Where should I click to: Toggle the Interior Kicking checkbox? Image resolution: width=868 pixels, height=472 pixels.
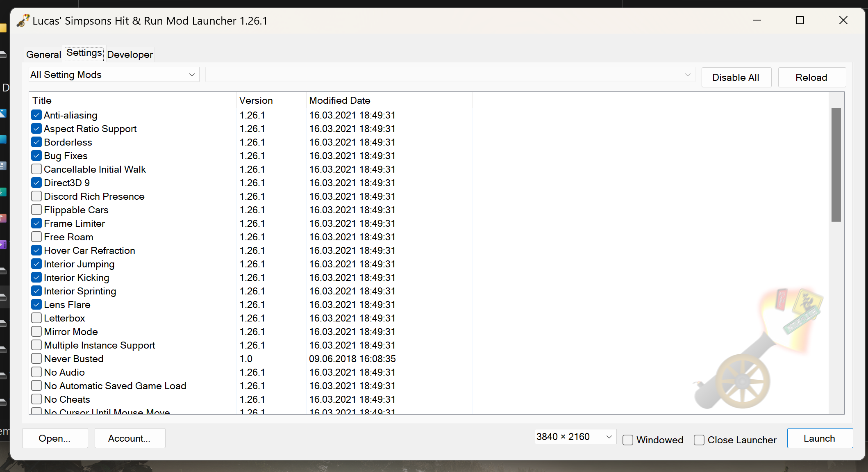tap(36, 278)
